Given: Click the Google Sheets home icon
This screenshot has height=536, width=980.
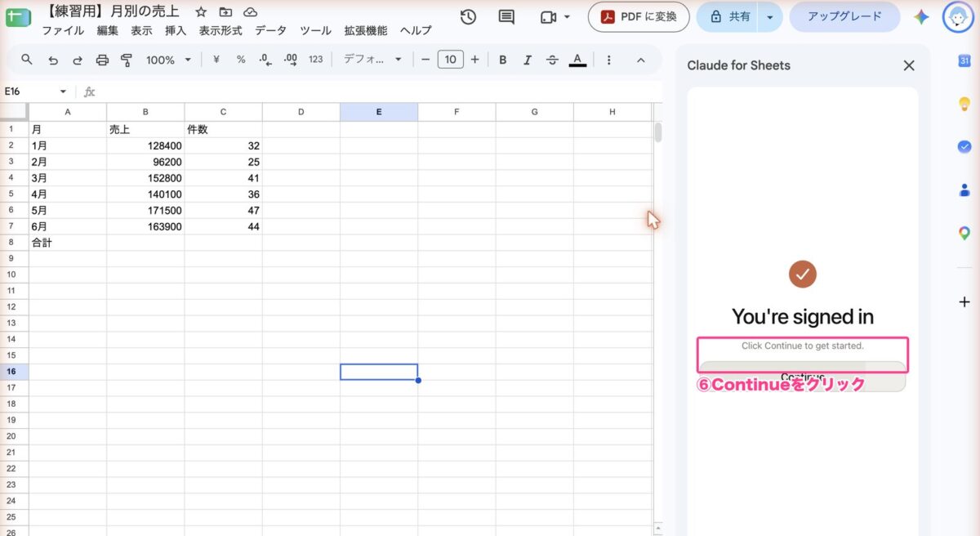Looking at the screenshot, I should (17, 18).
